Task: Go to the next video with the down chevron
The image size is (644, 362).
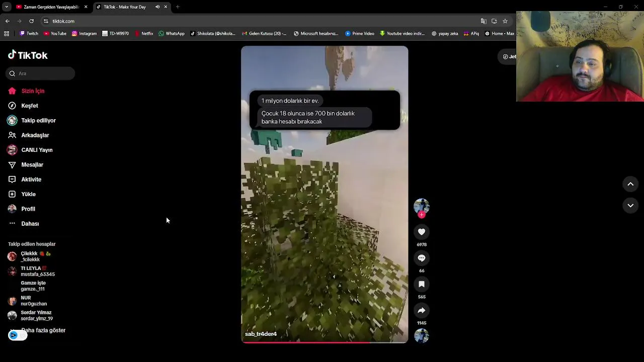Action: pos(630,206)
